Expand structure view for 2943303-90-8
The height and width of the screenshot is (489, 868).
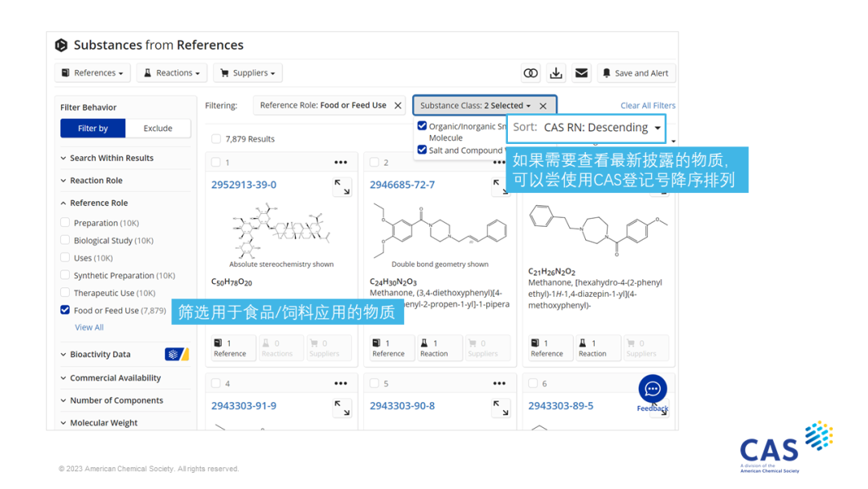(501, 408)
